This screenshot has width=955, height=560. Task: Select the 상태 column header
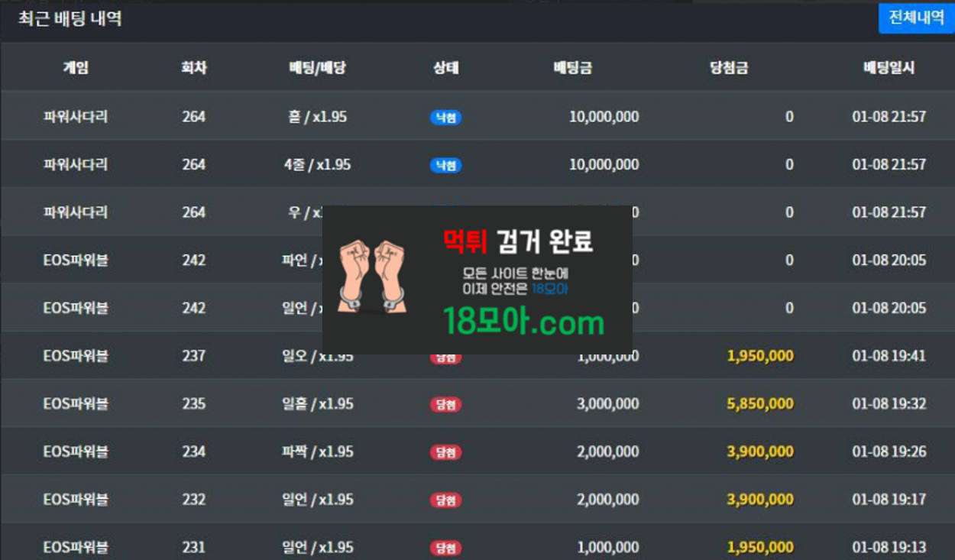pyautogui.click(x=445, y=67)
